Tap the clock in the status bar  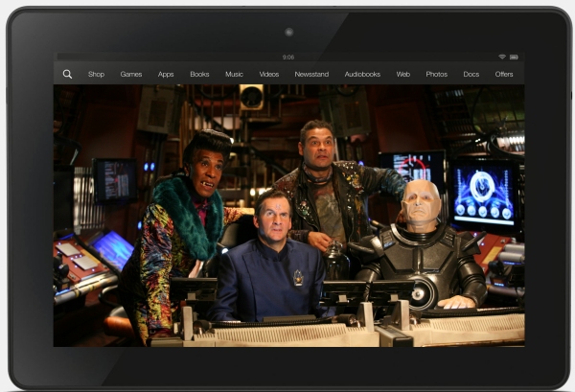288,57
